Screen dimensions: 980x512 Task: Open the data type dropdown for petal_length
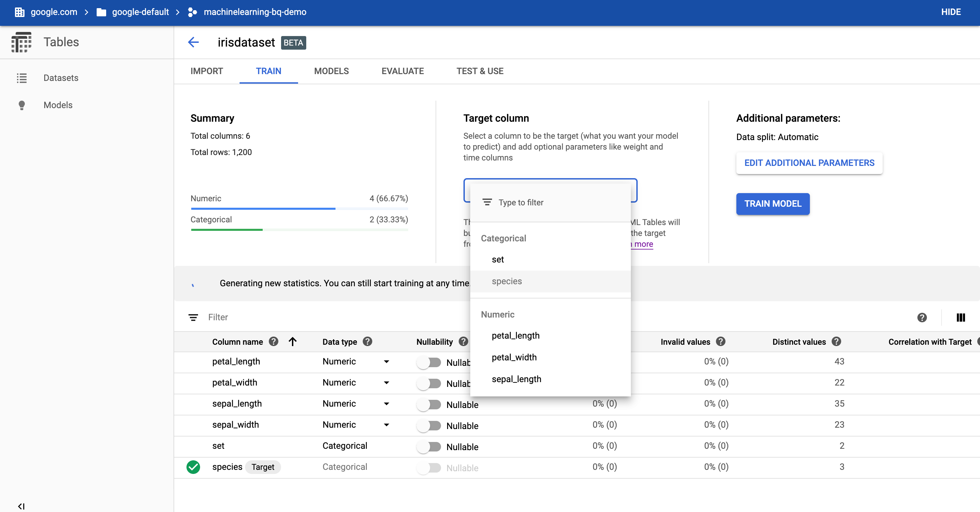387,362
